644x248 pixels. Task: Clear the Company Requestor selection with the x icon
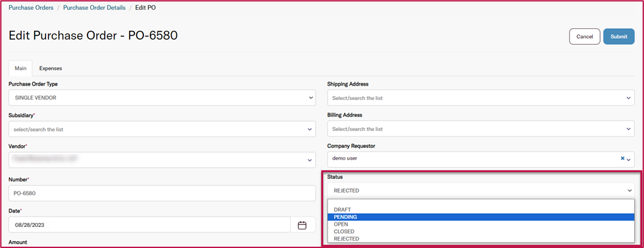point(622,159)
